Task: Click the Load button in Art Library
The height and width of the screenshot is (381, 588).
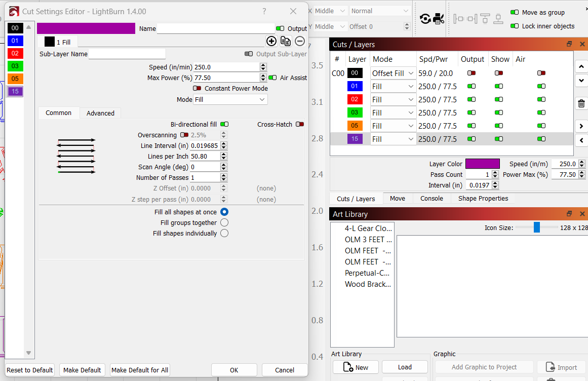Action: [405, 367]
